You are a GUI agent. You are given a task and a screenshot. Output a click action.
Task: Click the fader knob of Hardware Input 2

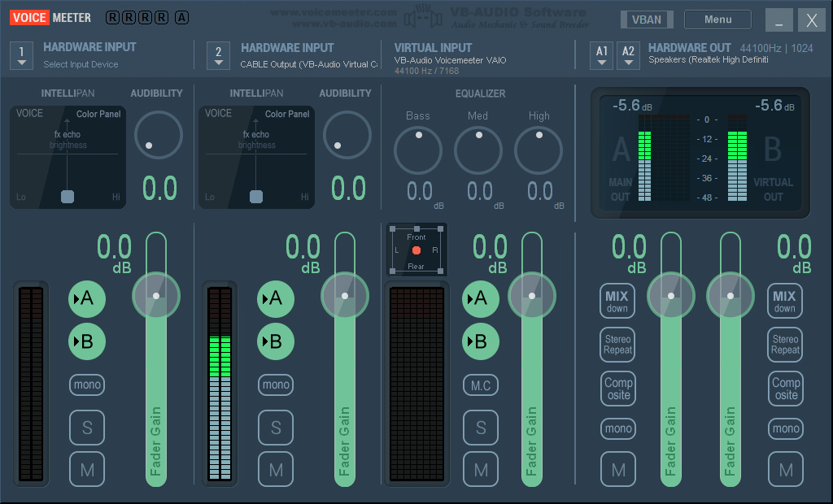345,296
